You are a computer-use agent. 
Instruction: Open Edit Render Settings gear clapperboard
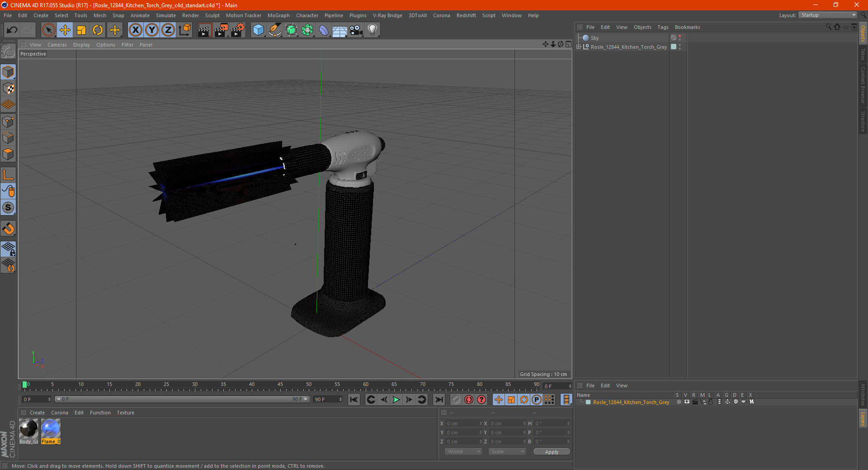238,30
